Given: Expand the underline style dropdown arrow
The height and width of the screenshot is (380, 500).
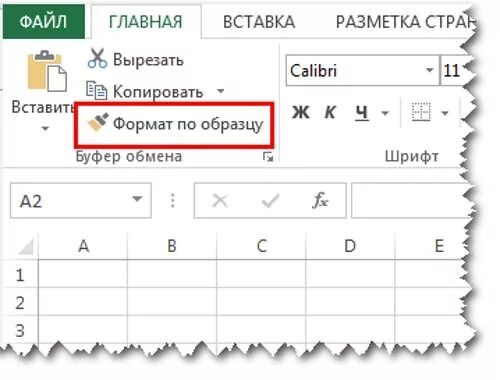Looking at the screenshot, I should pos(385,113).
